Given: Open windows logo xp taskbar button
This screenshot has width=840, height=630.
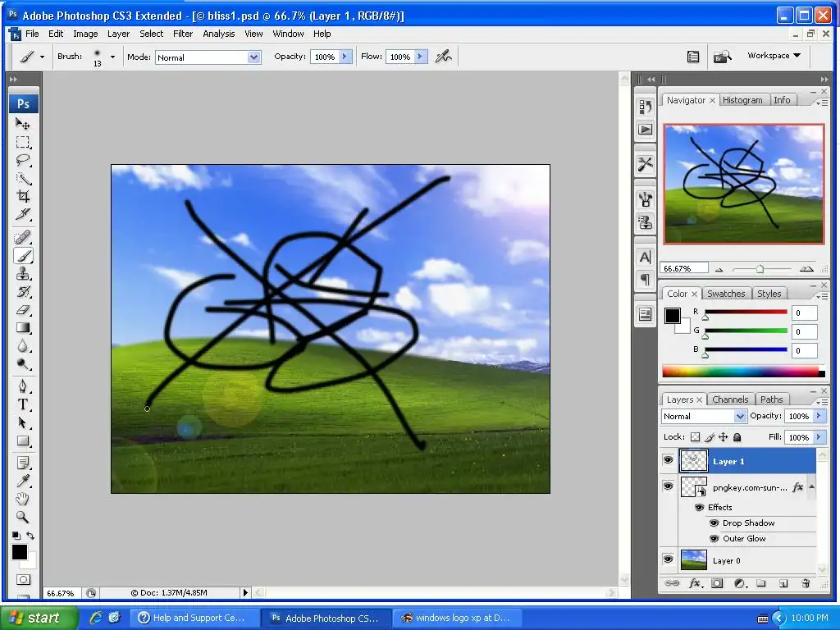Looking at the screenshot, I should [x=458, y=618].
